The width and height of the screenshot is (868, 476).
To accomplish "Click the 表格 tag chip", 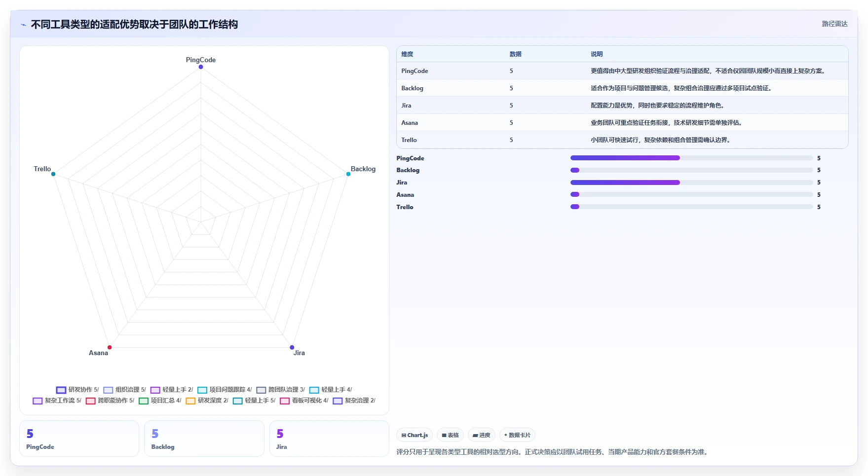I will (450, 435).
